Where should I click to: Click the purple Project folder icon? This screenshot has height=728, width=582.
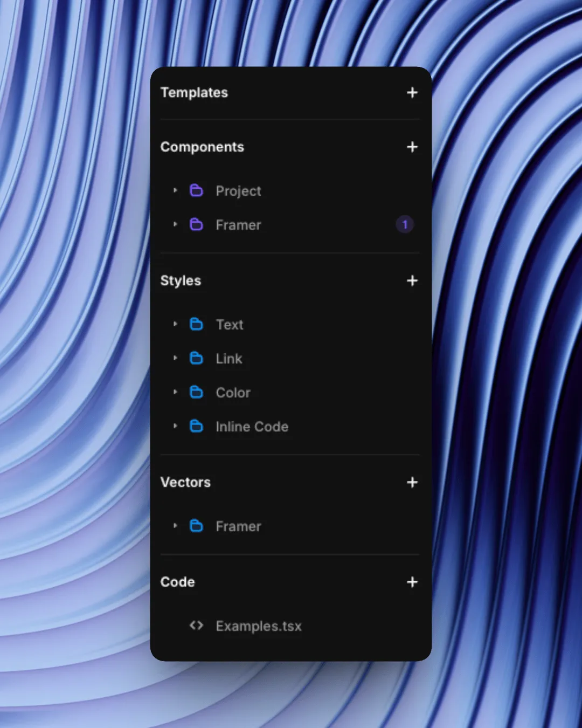196,191
